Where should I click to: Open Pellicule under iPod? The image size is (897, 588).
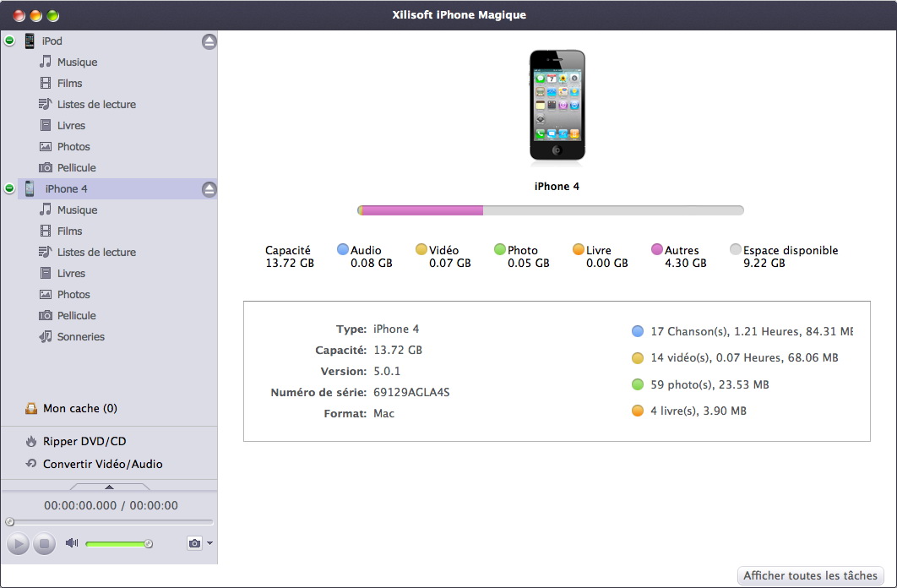click(x=67, y=167)
